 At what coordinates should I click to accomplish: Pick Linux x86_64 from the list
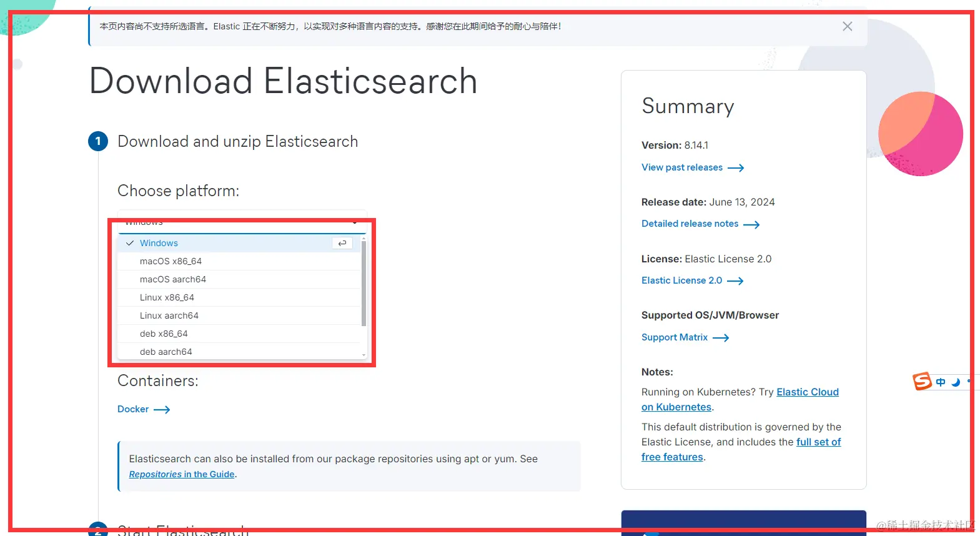239,297
